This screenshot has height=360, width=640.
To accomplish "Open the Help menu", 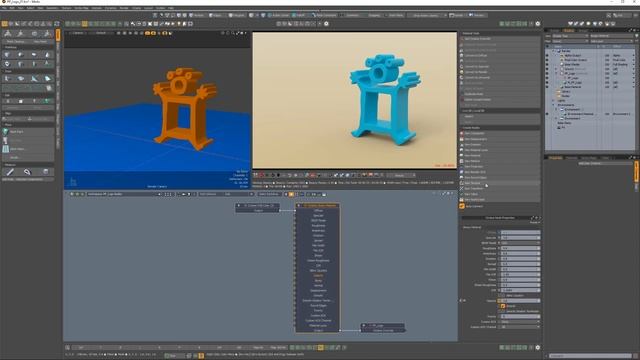I will (x=171, y=8).
